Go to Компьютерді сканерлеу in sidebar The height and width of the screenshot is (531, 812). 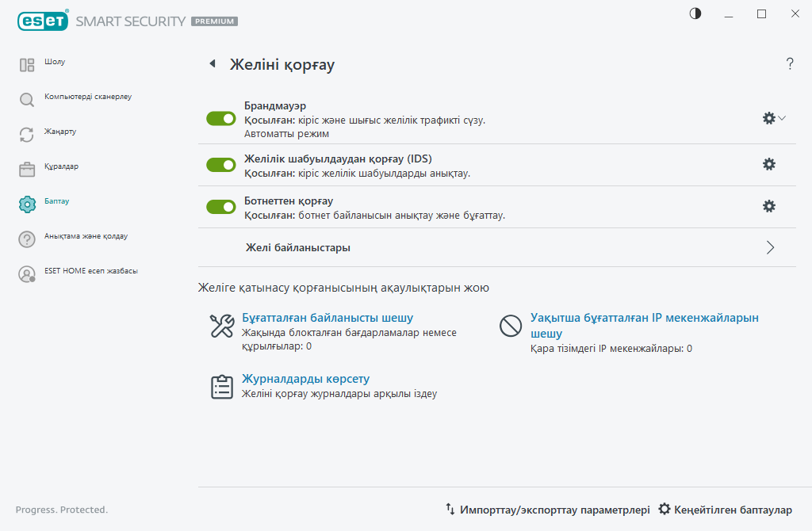pyautogui.click(x=87, y=97)
